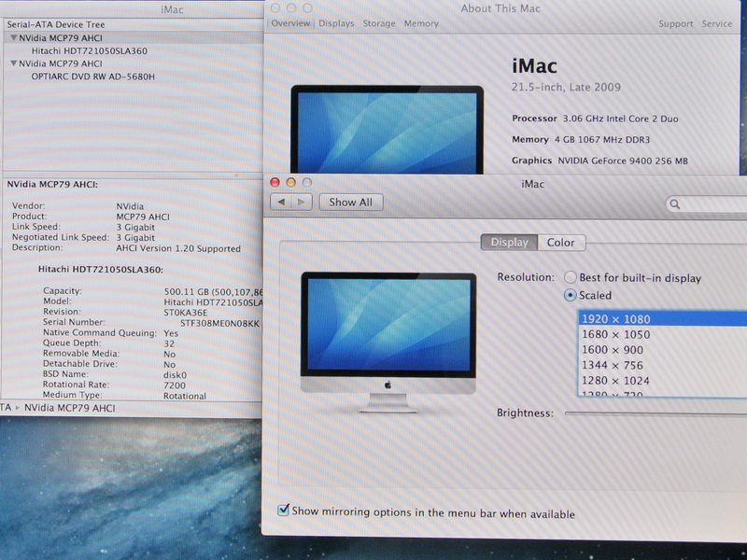Open the Service link in About This Mac
Viewport: 747px width, 560px height.
[716, 24]
